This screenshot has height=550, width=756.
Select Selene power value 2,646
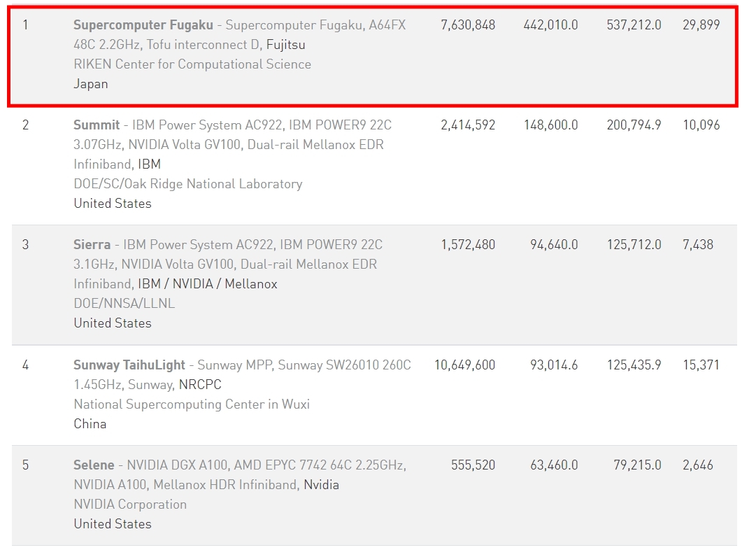coord(698,465)
